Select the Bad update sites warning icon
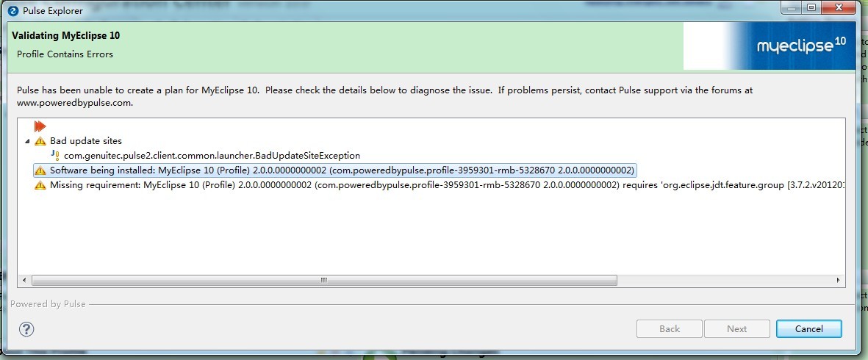The width and height of the screenshot is (868, 360). [x=40, y=141]
